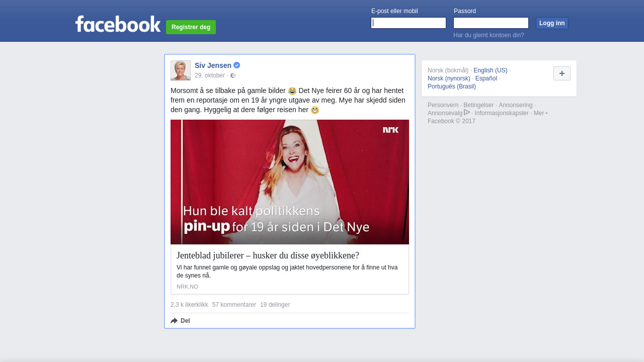The height and width of the screenshot is (362, 644).
Task: Click the share arrow icon next to Del
Action: 174,321
